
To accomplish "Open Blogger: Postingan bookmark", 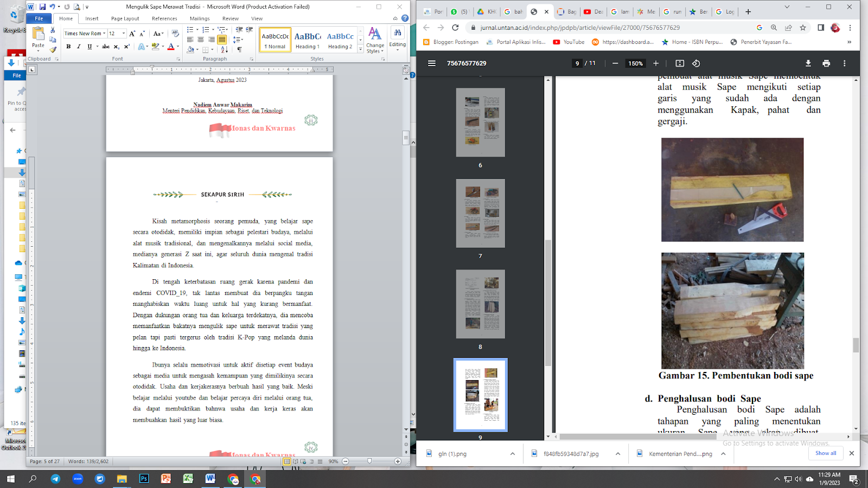I will coord(451,42).
